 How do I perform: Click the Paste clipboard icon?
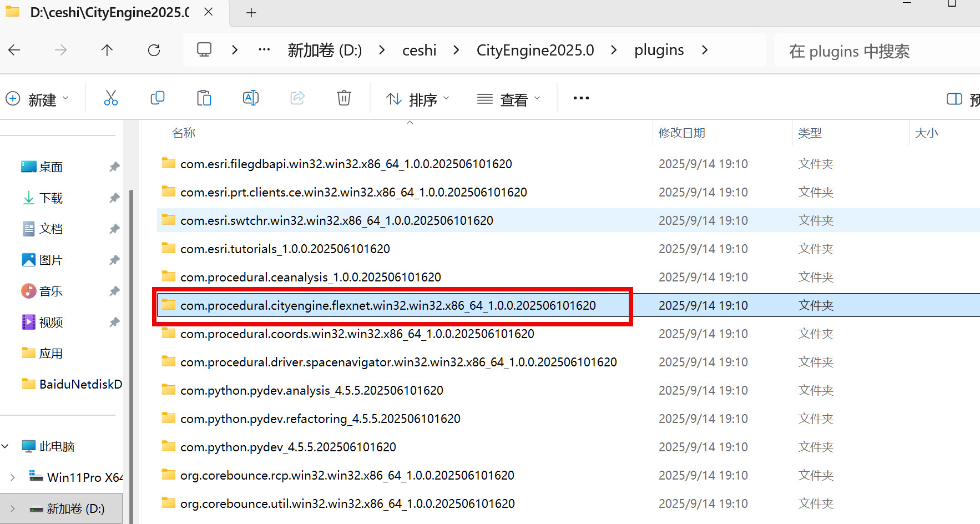pyautogui.click(x=204, y=98)
